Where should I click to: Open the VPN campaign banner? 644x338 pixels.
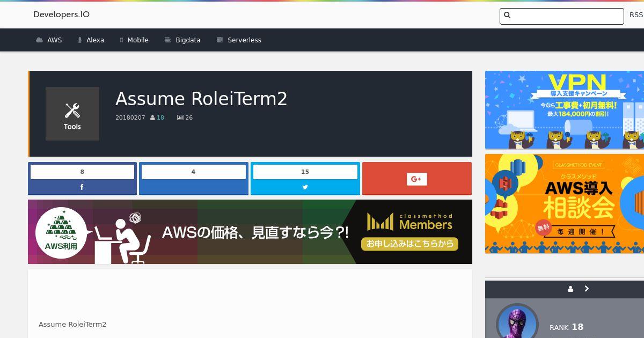pyautogui.click(x=565, y=110)
